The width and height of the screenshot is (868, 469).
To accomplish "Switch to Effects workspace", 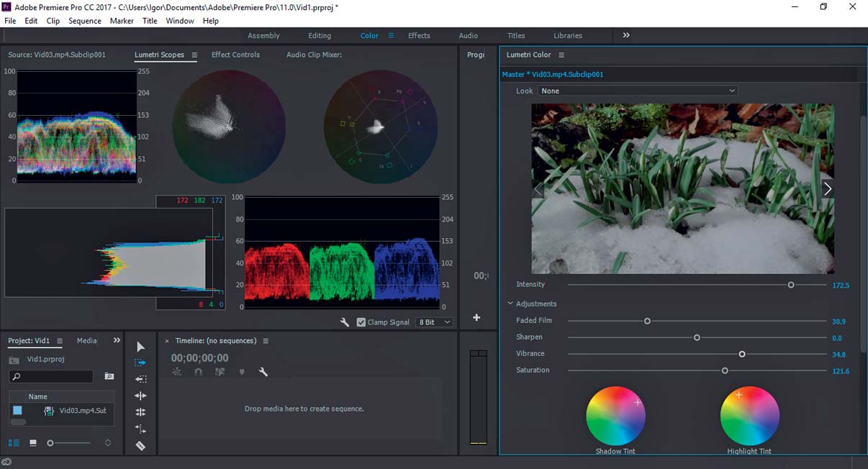I will pos(419,35).
